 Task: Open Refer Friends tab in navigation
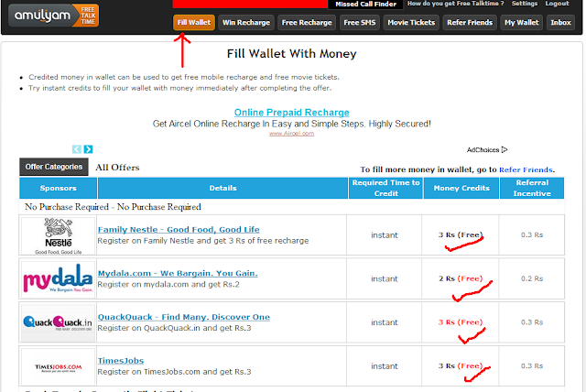click(x=470, y=22)
